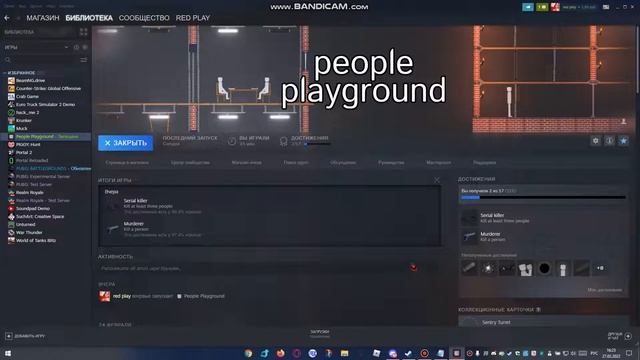This screenshot has height=360, width=640.
Task: Open the Guides (Руководства) link
Action: [391, 162]
